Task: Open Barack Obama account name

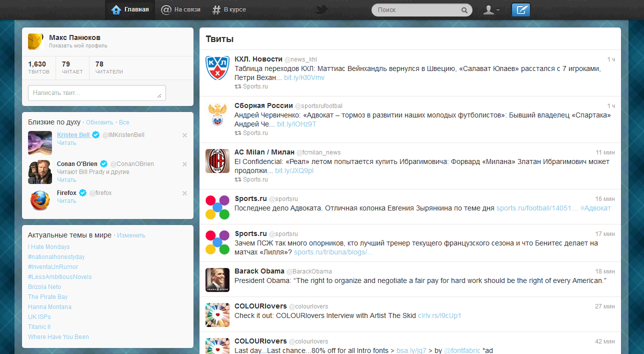Action: pyautogui.click(x=259, y=271)
